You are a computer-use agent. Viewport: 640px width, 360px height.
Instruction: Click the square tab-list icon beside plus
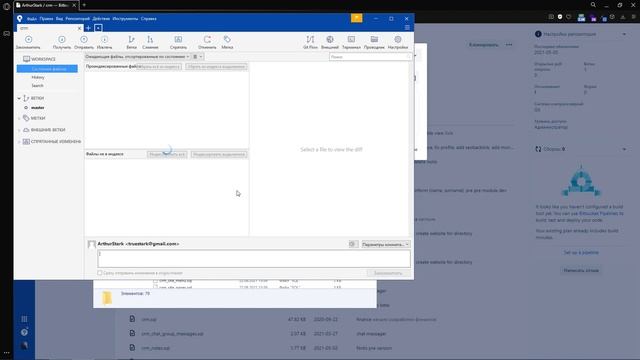point(98,28)
